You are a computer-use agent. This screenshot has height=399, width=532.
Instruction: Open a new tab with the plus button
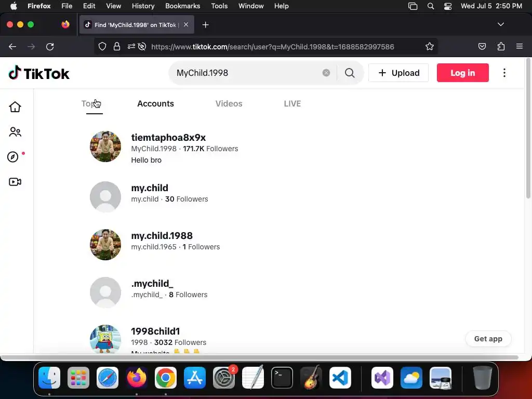tap(205, 25)
